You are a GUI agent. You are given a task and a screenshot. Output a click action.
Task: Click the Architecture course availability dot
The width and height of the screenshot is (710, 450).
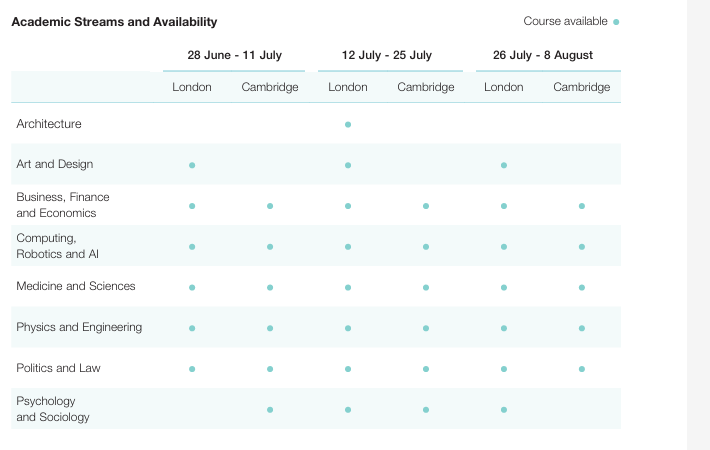pyautogui.click(x=348, y=124)
